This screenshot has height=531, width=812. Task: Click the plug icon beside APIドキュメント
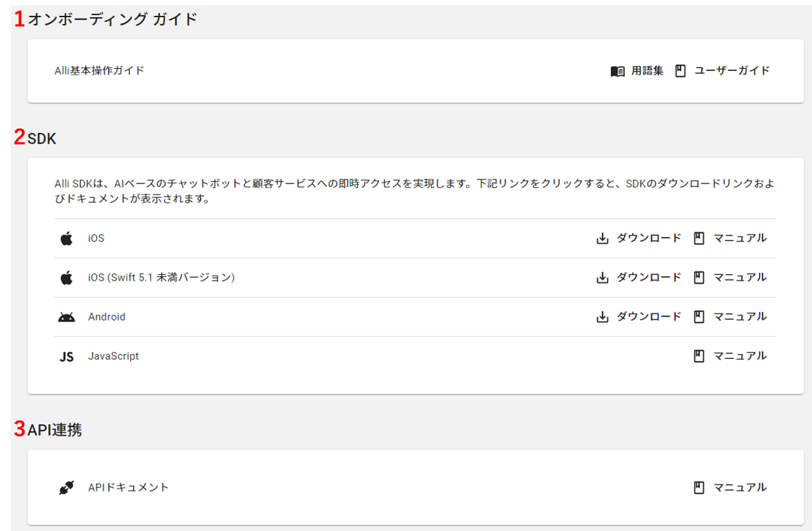tap(66, 488)
